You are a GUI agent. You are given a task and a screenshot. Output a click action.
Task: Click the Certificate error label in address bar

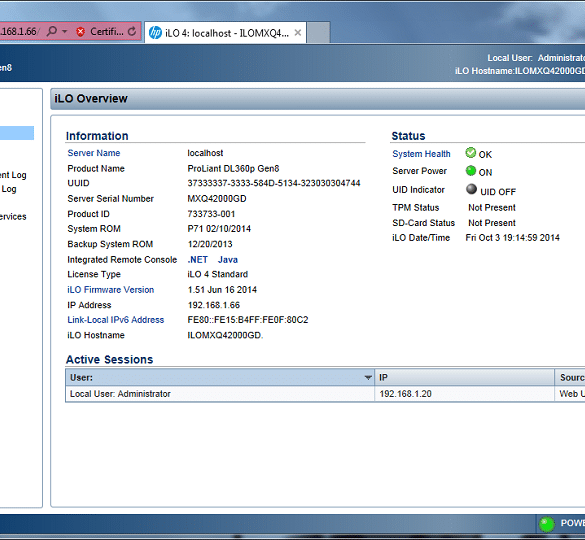tap(107, 32)
